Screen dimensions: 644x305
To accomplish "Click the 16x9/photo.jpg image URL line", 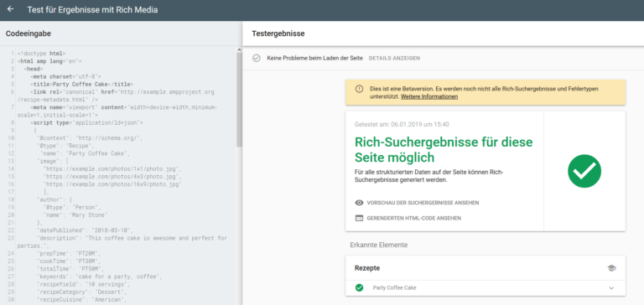I will tap(112, 184).
